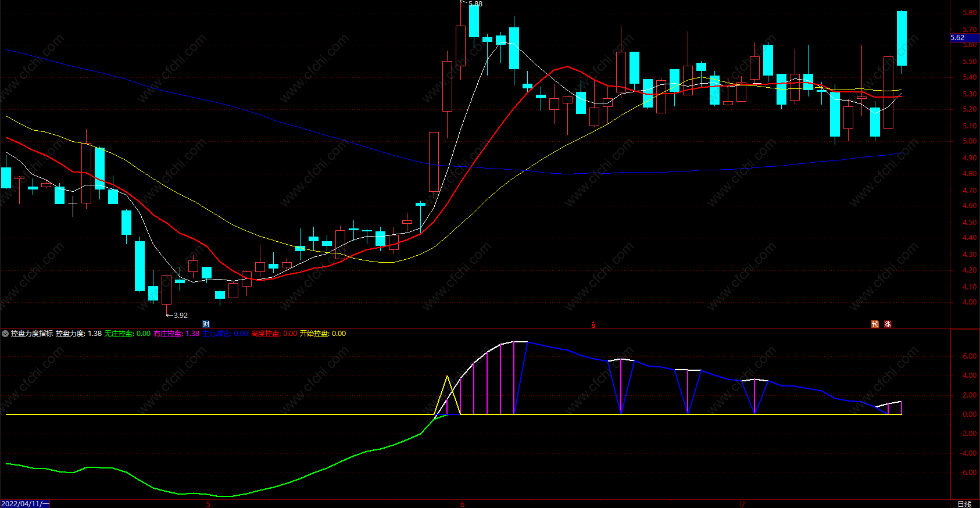Click the 涨 marker icon
Screen dimensions: 980x508
pos(888,324)
